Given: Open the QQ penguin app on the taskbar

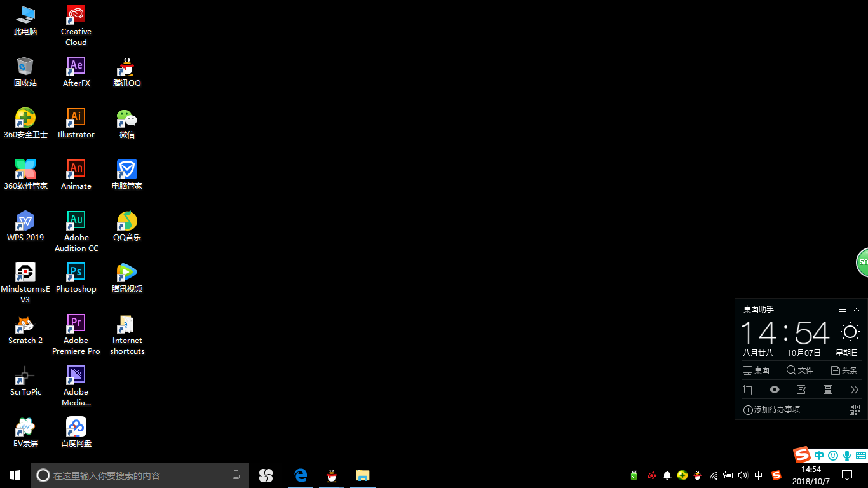Looking at the screenshot, I should tap(332, 475).
